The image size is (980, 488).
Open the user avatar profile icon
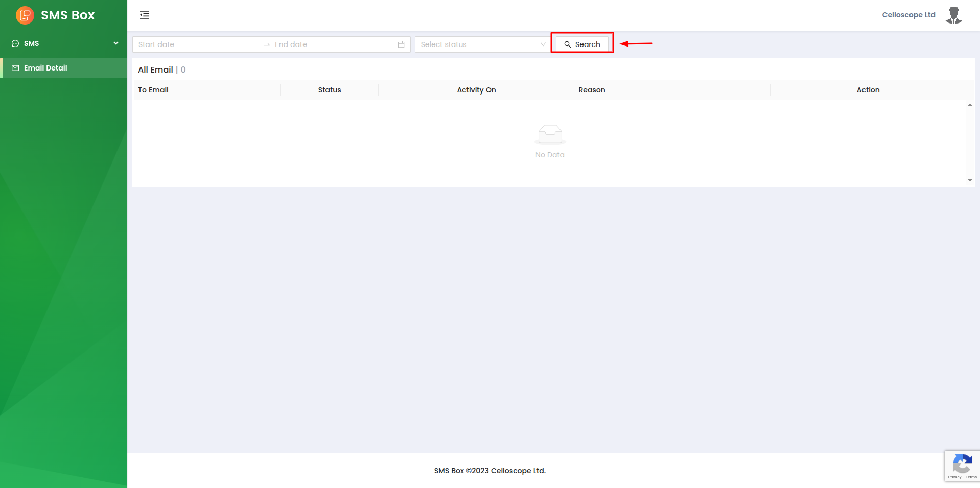953,15
